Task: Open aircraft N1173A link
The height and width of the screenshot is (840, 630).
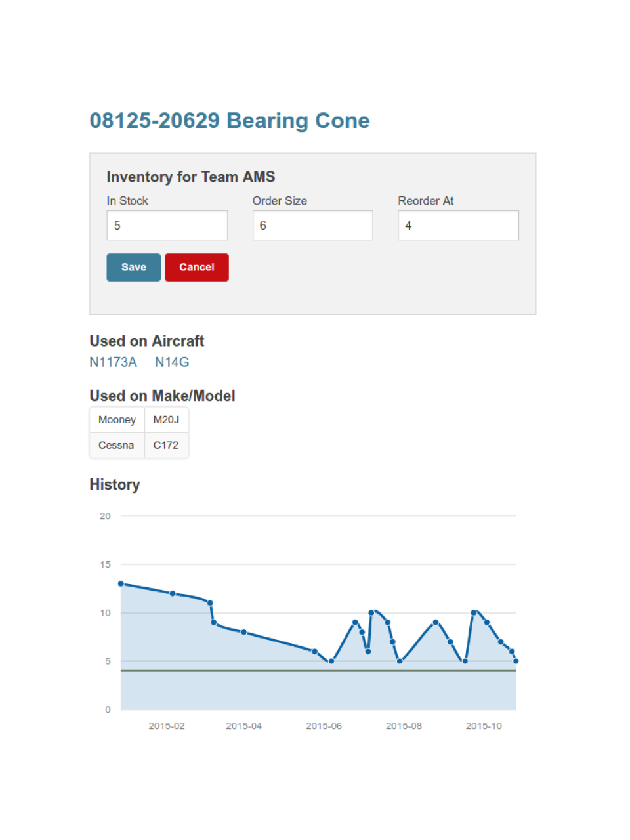Action: (x=113, y=362)
